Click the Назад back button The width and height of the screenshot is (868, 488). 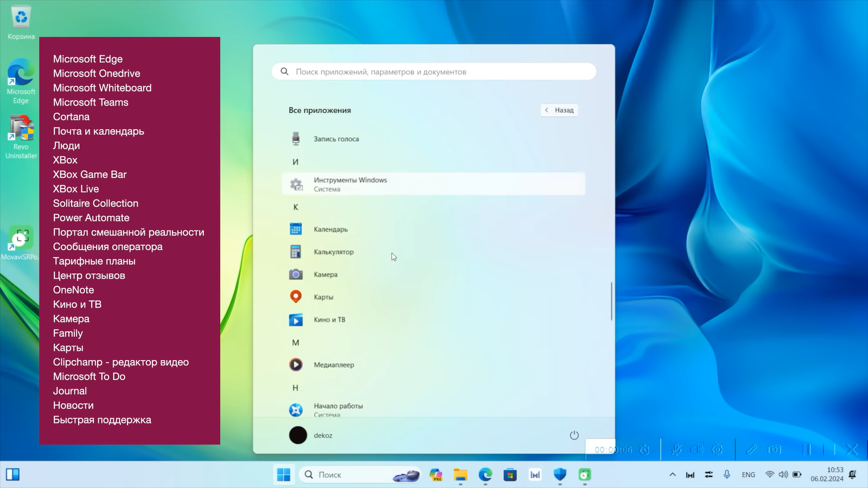point(559,110)
